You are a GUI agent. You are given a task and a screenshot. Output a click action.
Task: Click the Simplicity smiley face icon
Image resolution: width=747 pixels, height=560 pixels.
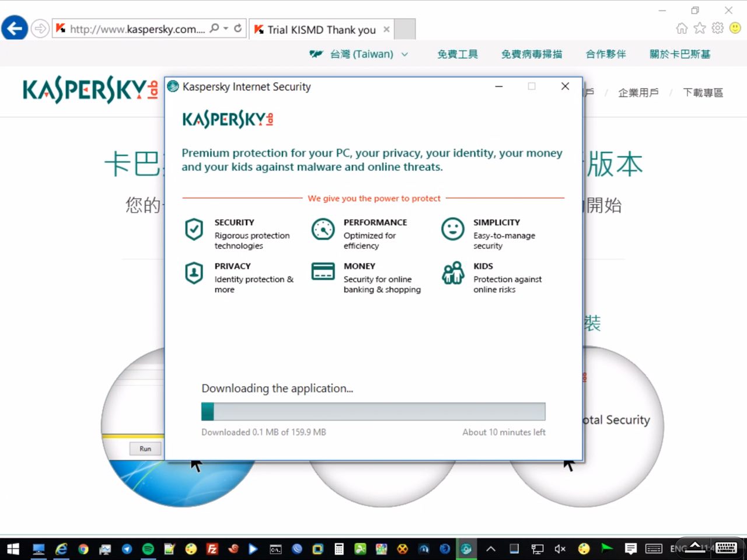click(x=453, y=229)
